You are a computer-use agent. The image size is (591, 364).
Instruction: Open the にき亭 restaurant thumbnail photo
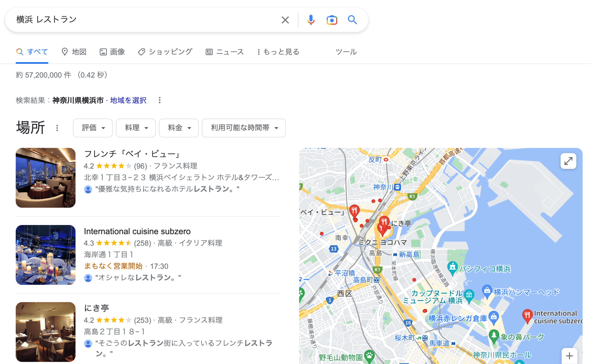pos(45,332)
